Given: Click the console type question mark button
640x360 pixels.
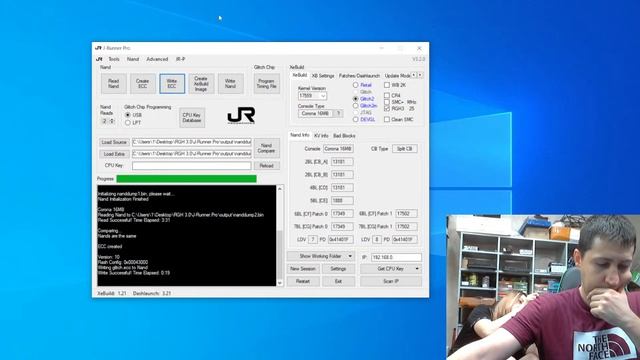Looking at the screenshot, I should tap(338, 113).
